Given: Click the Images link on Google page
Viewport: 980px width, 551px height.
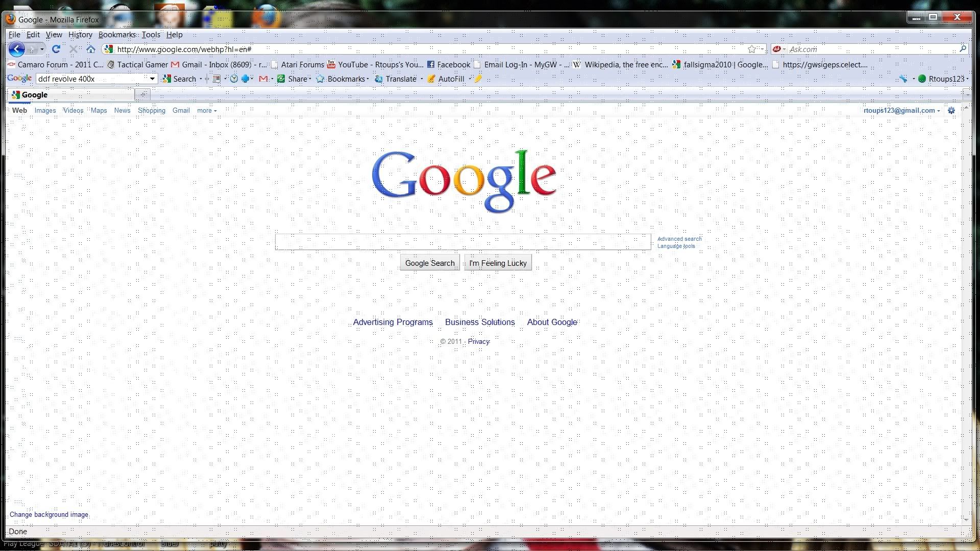Looking at the screenshot, I should (45, 110).
